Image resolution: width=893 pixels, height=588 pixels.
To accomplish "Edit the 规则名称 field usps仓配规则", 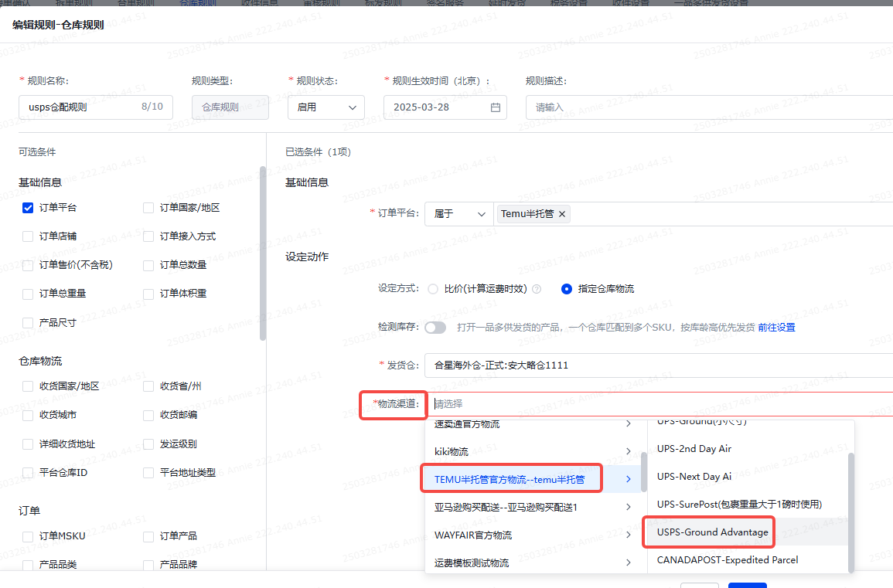I will click(96, 107).
